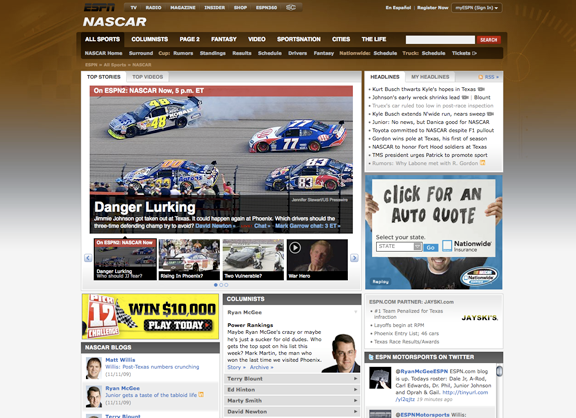Expand Terry Blount columnist row
This screenshot has height=418, width=576.
(x=292, y=379)
